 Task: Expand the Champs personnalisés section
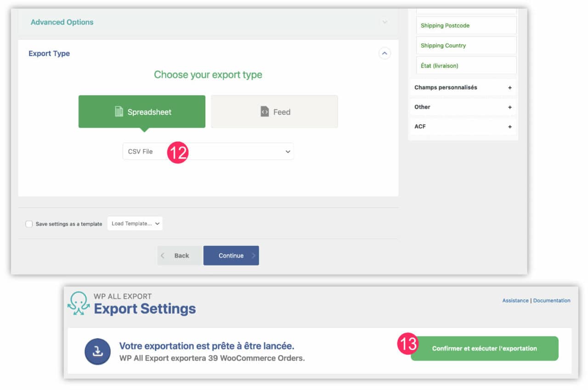510,87
